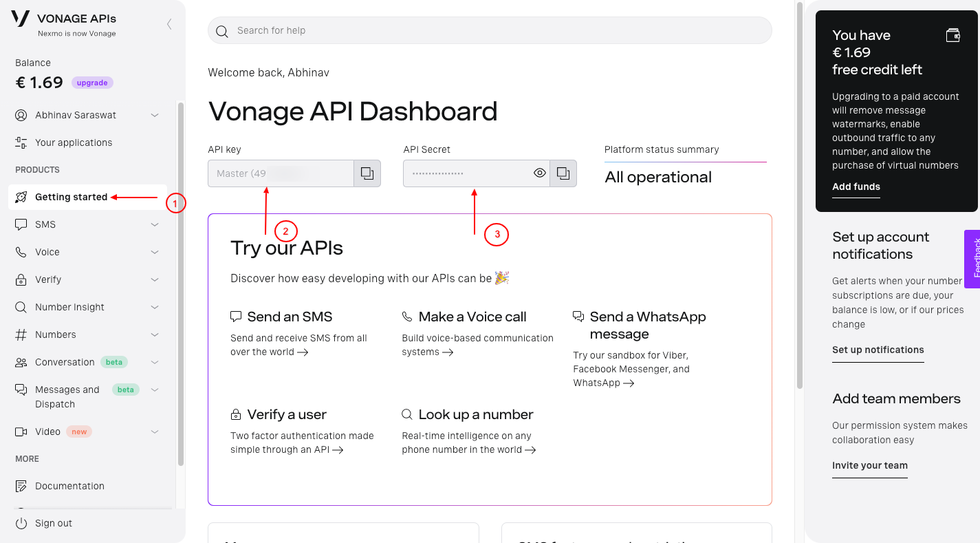The image size is (980, 543).
Task: Click the Verify a user lock icon
Action: click(x=236, y=414)
